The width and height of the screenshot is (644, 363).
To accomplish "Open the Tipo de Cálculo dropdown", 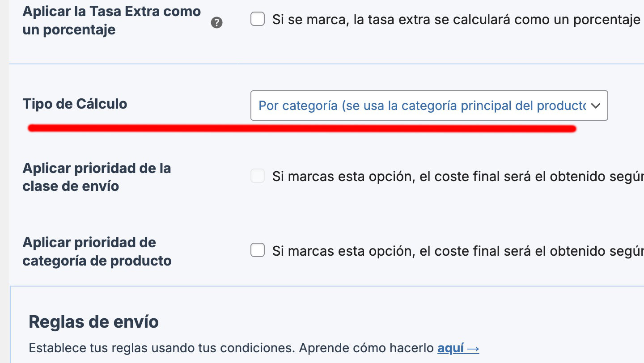I will coord(429,106).
